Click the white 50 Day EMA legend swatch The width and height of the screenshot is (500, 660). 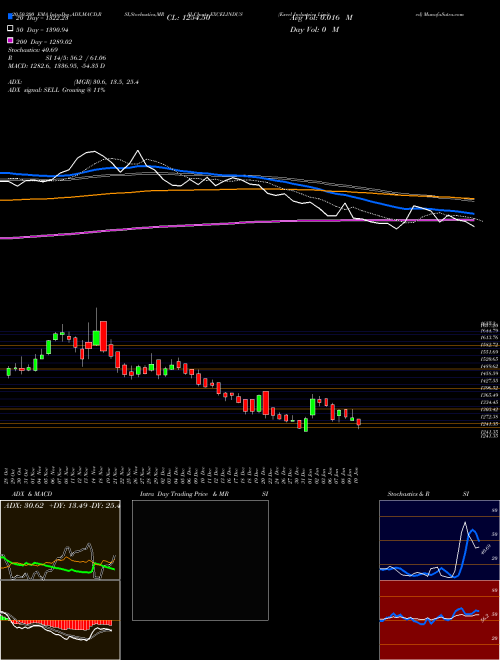[x=10, y=30]
